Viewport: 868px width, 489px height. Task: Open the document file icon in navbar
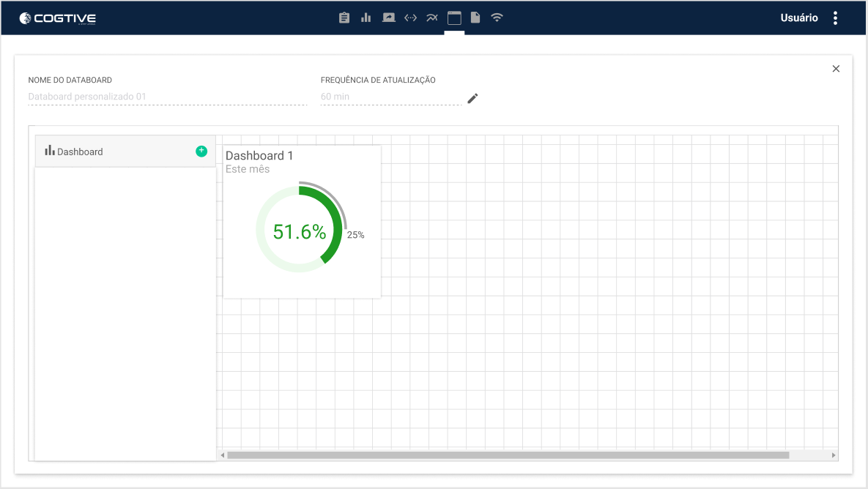(x=475, y=18)
